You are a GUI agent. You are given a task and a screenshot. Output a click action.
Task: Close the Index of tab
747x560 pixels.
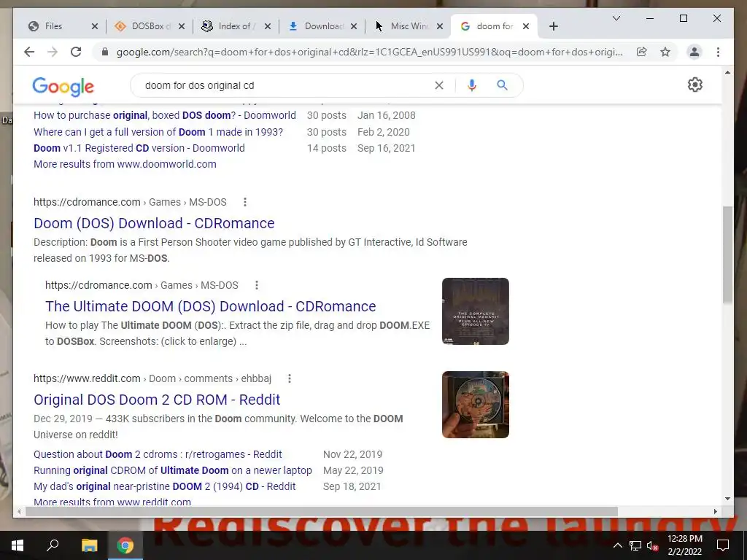(x=267, y=26)
